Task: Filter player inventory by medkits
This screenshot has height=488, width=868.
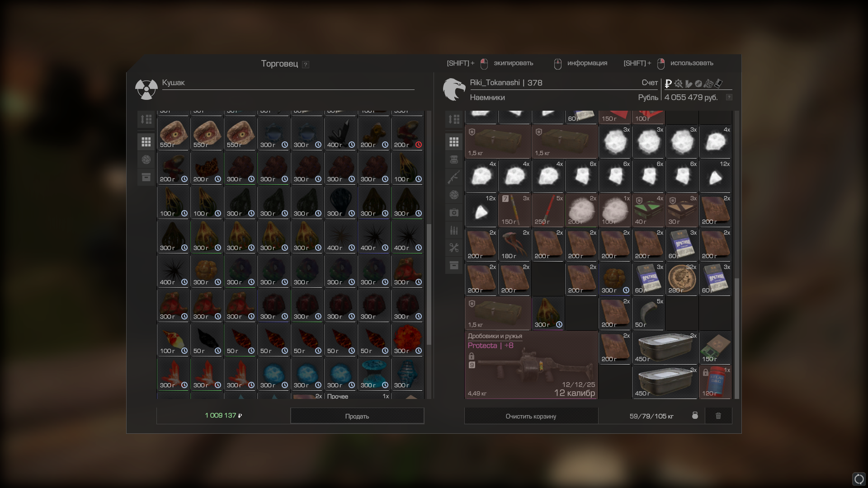Action: click(x=454, y=212)
